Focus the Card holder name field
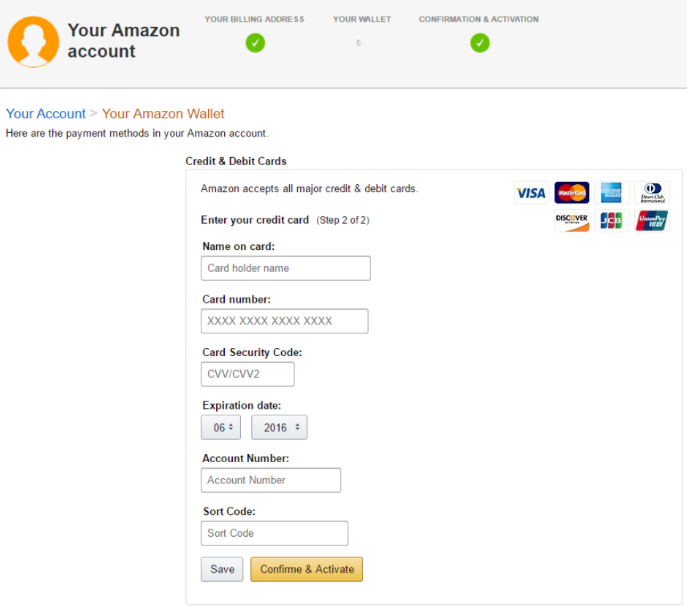Viewport: 687px width, 606px height. point(286,268)
